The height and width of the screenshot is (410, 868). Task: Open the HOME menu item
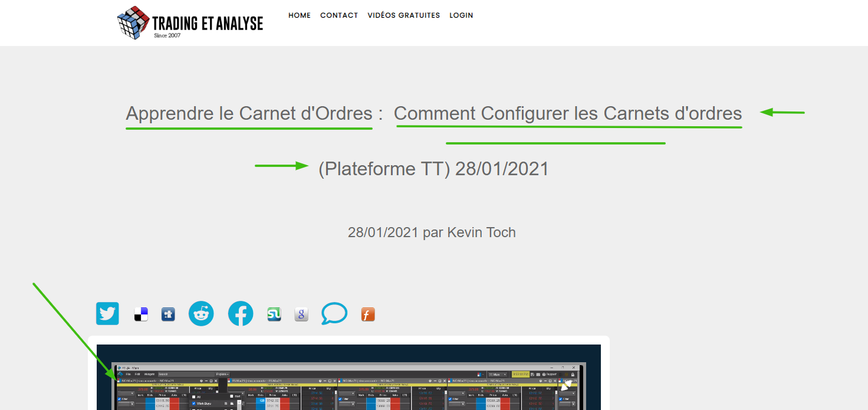(300, 15)
